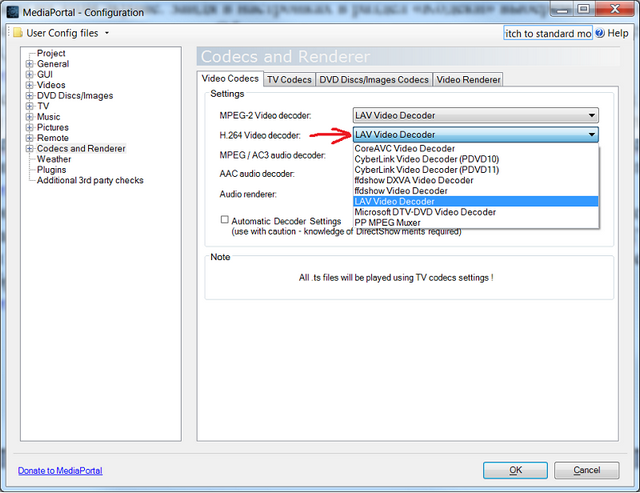Choose CyberLink Video Decoder (PDVD10)
This screenshot has height=493, width=640.
click(x=476, y=159)
